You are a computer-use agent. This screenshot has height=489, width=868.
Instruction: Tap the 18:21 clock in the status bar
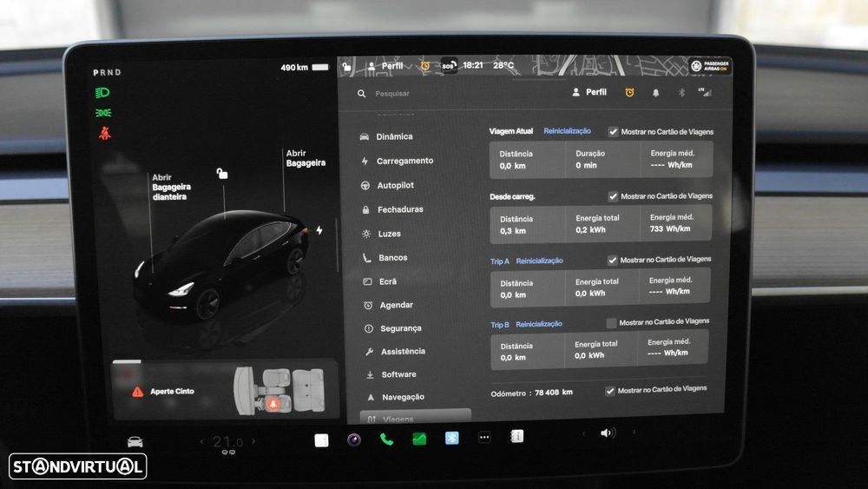(x=473, y=65)
